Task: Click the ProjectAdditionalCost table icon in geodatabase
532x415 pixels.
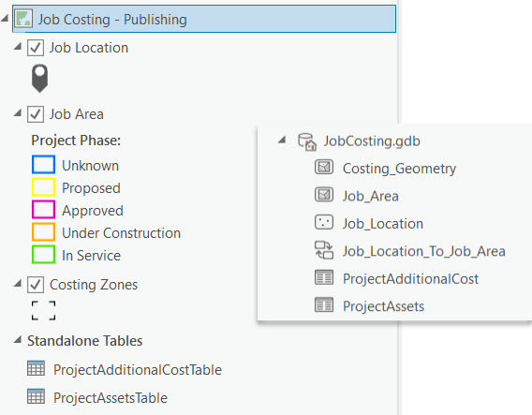Action: (x=324, y=277)
